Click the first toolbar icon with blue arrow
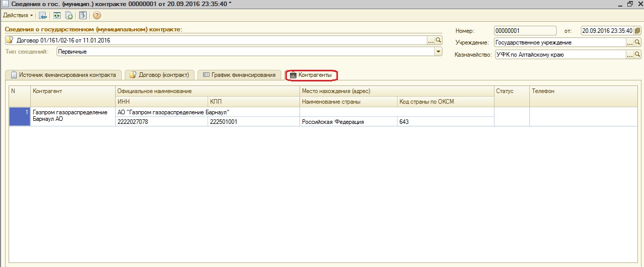Image resolution: width=644 pixels, height=267 pixels. click(x=43, y=15)
